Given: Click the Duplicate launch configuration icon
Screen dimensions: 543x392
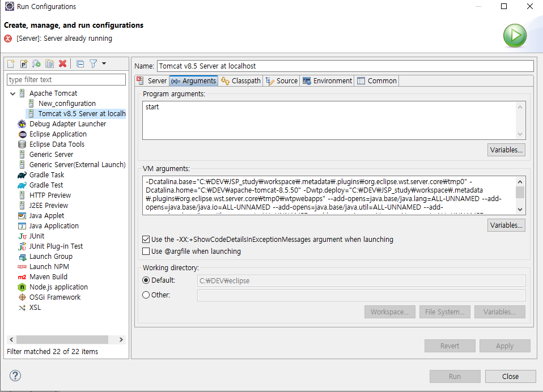Looking at the screenshot, I should coord(49,63).
